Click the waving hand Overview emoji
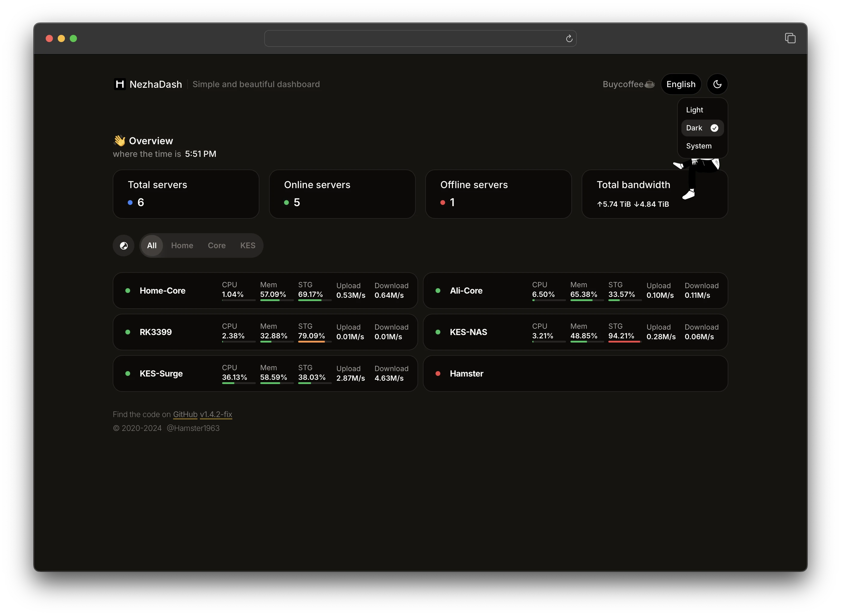 click(119, 141)
